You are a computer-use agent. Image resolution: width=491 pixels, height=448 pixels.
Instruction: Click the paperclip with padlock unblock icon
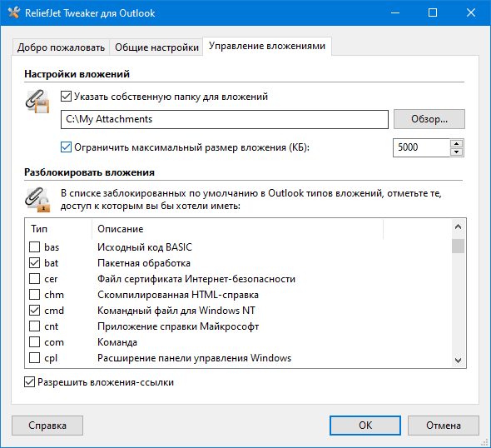point(37,200)
